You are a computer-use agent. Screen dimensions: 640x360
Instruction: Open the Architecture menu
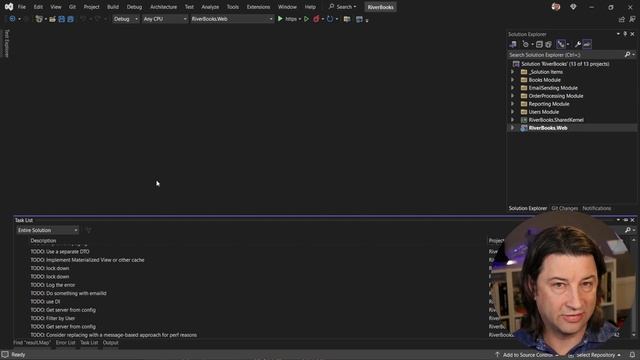click(x=163, y=7)
